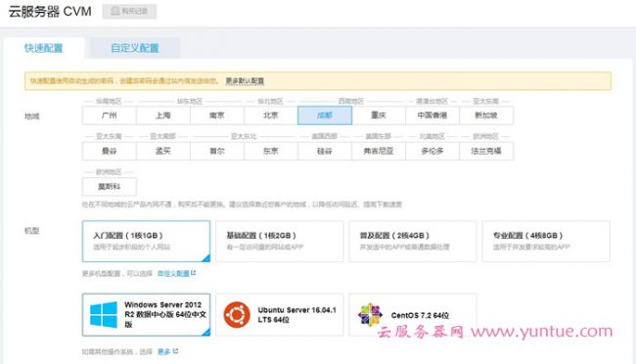
Task: Select the 广州 region
Action: point(110,115)
